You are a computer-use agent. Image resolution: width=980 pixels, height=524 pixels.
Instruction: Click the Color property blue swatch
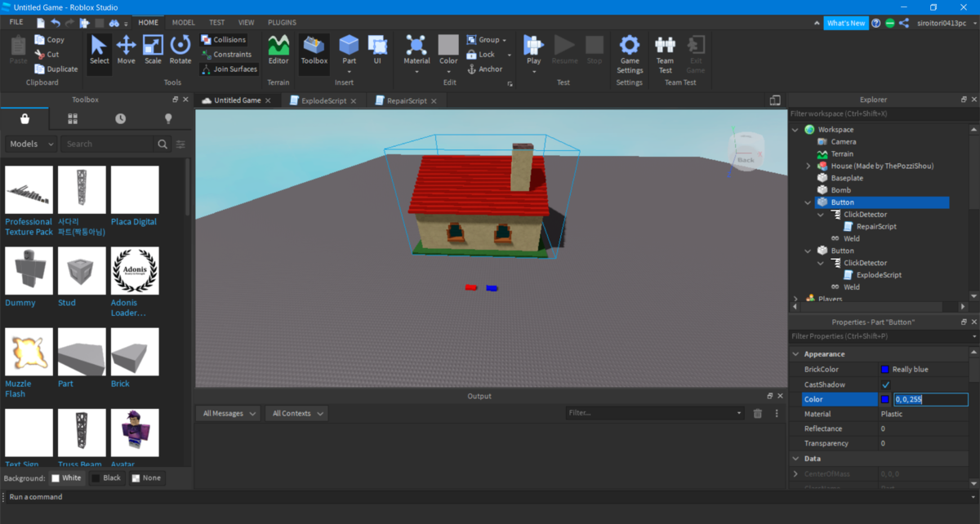click(885, 399)
